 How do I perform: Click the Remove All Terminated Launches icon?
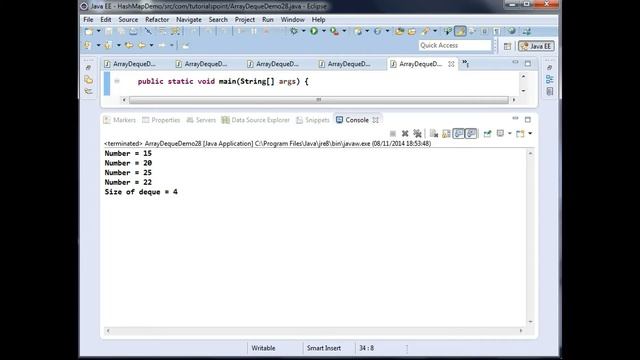point(417,133)
